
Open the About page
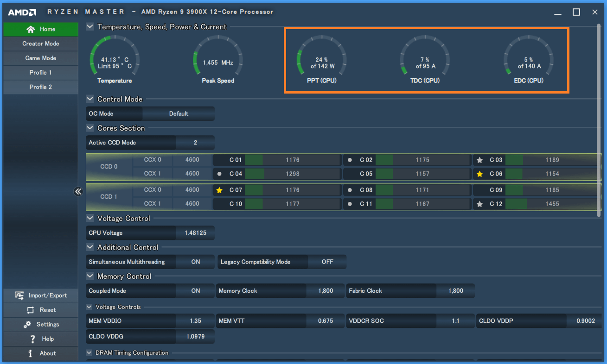click(x=41, y=353)
